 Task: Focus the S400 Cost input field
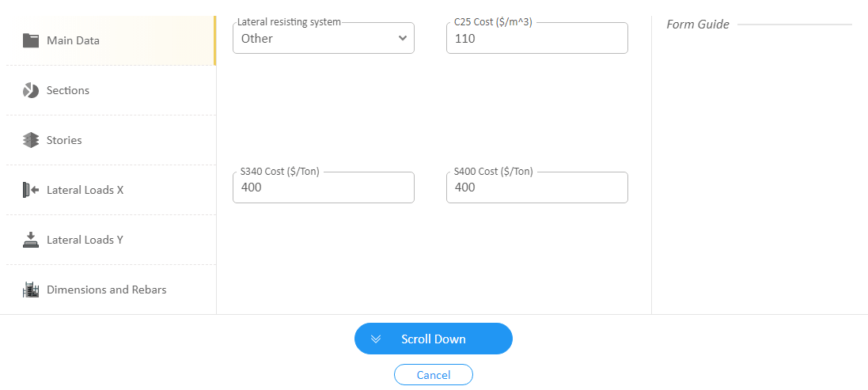(x=537, y=187)
